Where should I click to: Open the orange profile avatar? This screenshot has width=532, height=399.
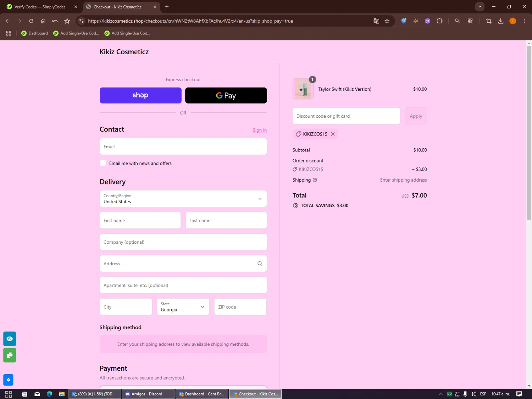click(x=512, y=21)
